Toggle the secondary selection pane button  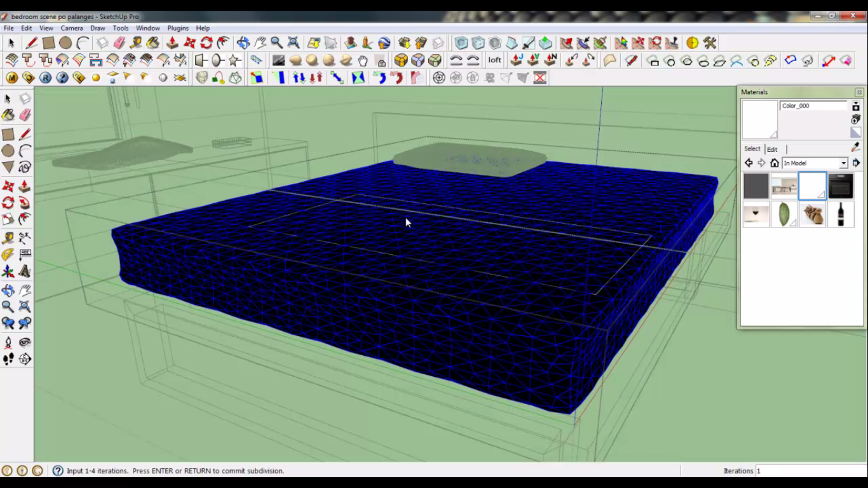pos(856,107)
